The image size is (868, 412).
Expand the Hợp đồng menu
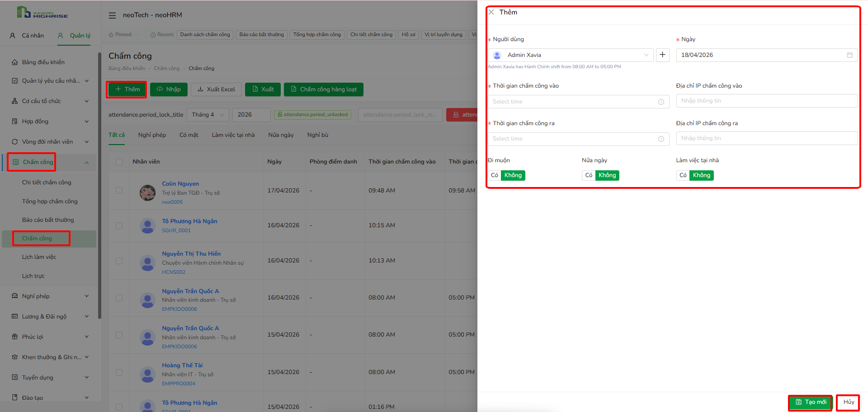coord(87,122)
